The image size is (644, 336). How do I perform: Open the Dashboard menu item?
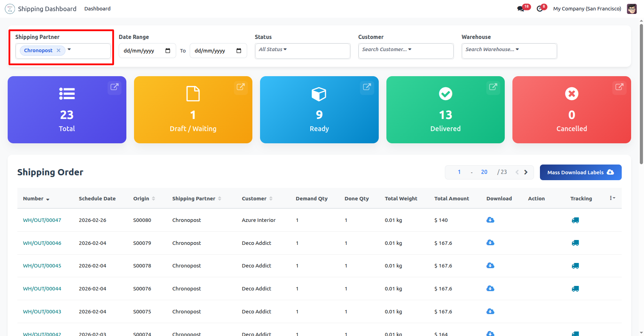pyautogui.click(x=97, y=9)
